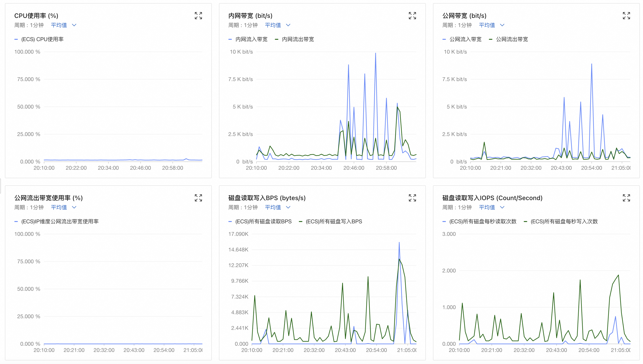Toggle the 公网流入带宽 legend series

tap(465, 39)
